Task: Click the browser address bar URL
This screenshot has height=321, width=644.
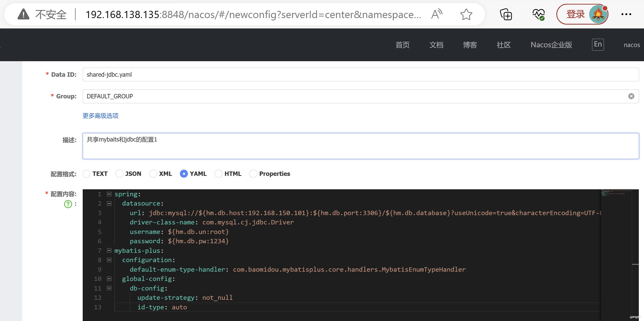Action: point(253,14)
